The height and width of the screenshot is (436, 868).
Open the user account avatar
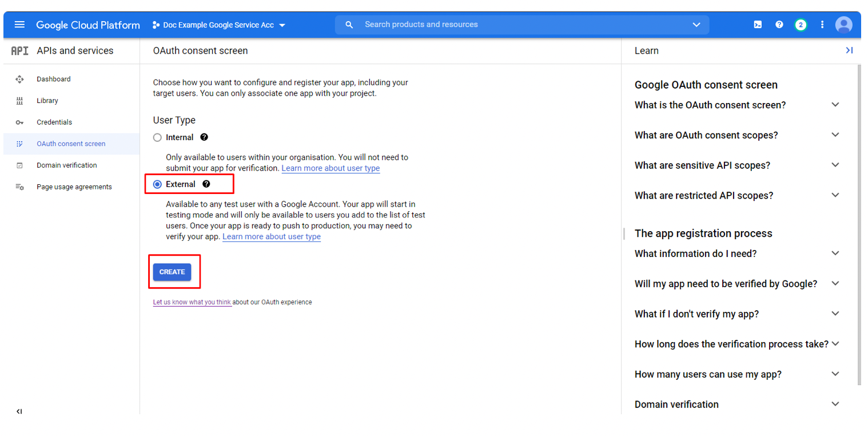[843, 25]
